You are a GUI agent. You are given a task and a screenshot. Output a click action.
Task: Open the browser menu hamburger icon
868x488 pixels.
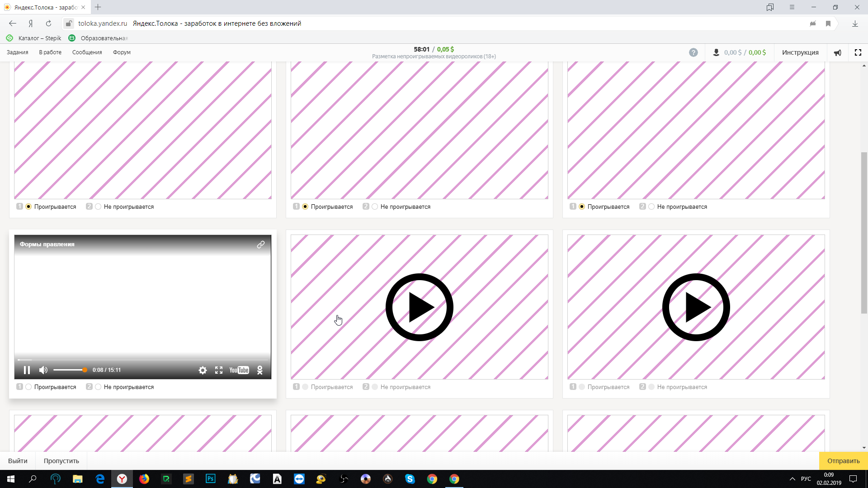tap(792, 7)
